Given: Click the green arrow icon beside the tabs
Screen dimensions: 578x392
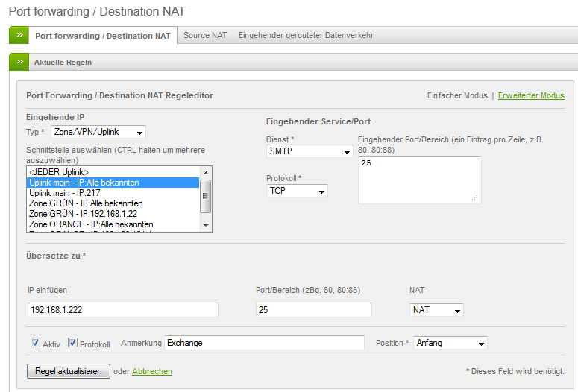Looking at the screenshot, I should [x=19, y=36].
